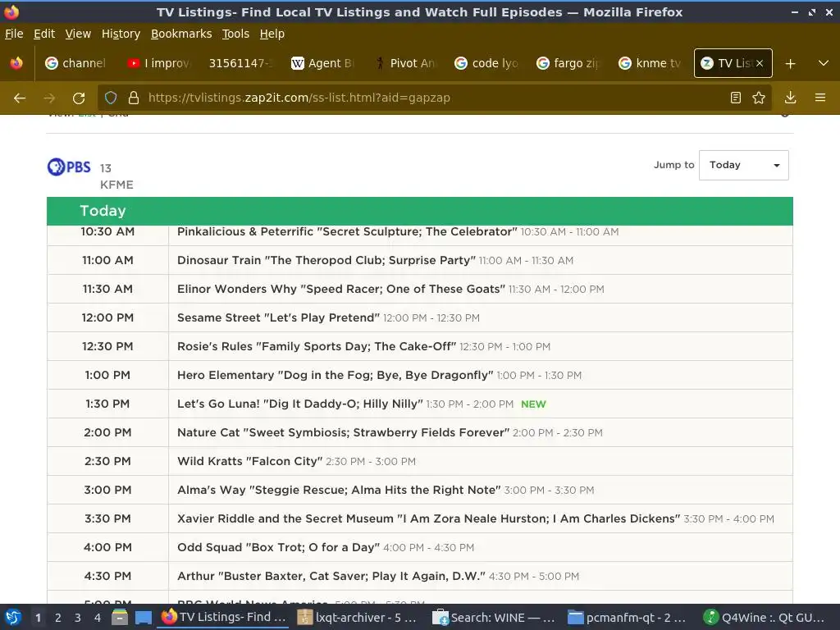Open the tracking protection shield icon
This screenshot has height=630, width=840.
111,98
